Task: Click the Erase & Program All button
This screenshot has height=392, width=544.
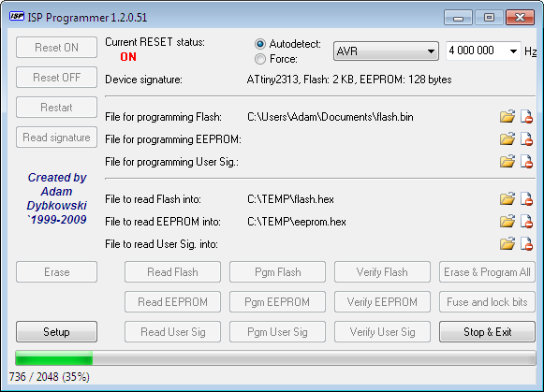Action: click(487, 272)
